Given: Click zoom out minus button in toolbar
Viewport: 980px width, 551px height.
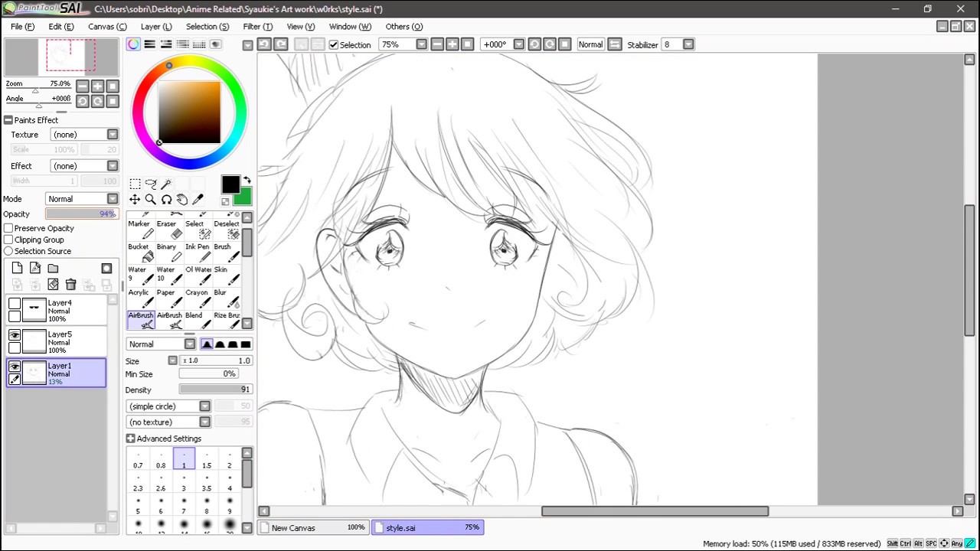Looking at the screenshot, I should (437, 44).
